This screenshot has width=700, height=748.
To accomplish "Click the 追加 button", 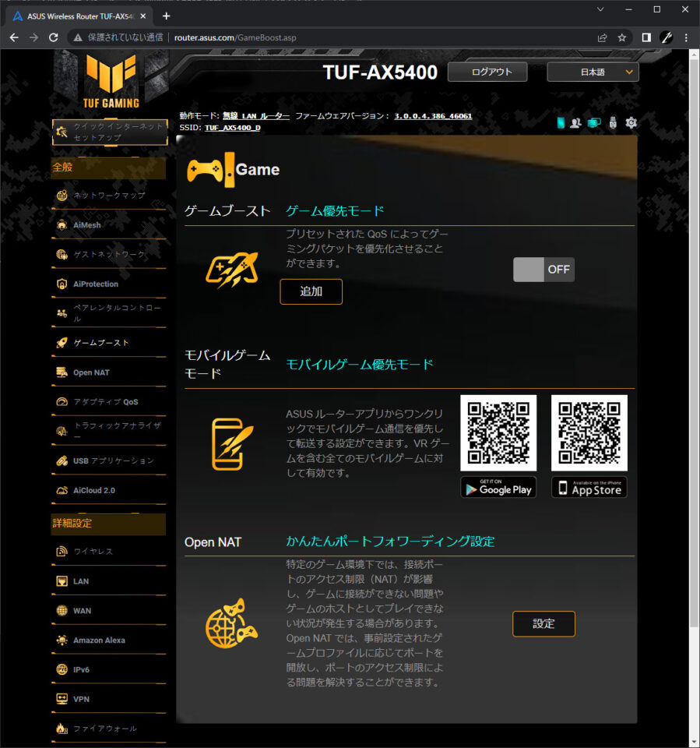I will coord(311,291).
